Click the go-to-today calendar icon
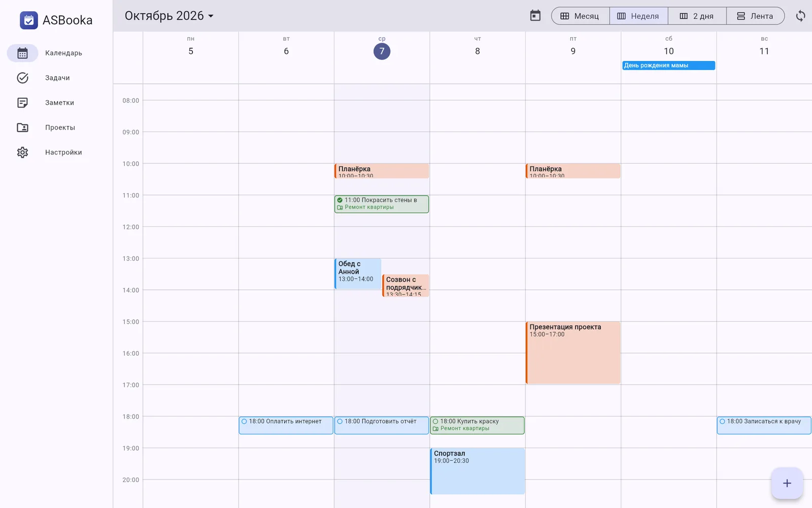The image size is (812, 508). (x=535, y=16)
